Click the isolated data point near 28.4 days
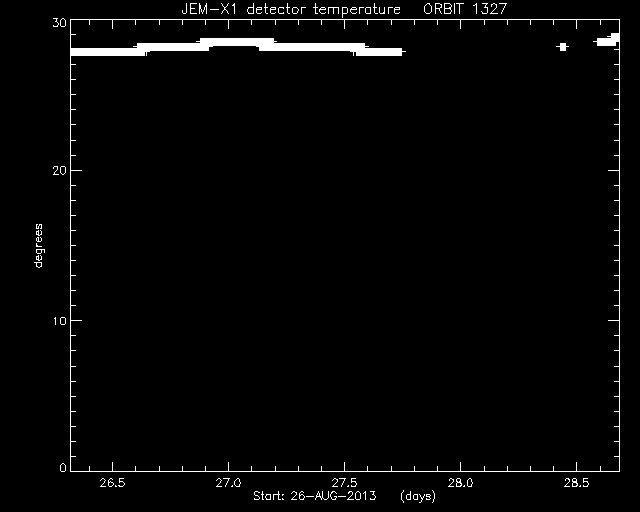 click(x=563, y=47)
